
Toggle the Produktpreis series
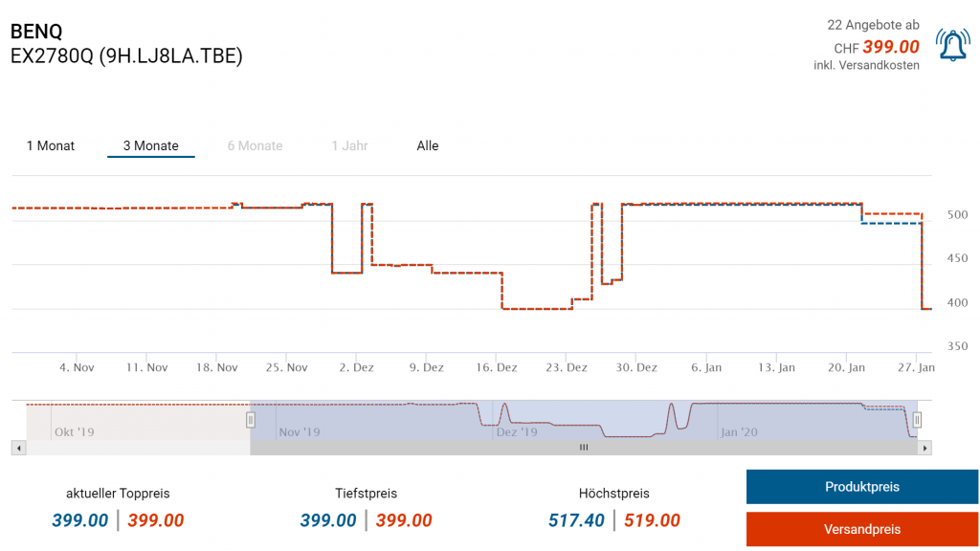pyautogui.click(x=861, y=487)
